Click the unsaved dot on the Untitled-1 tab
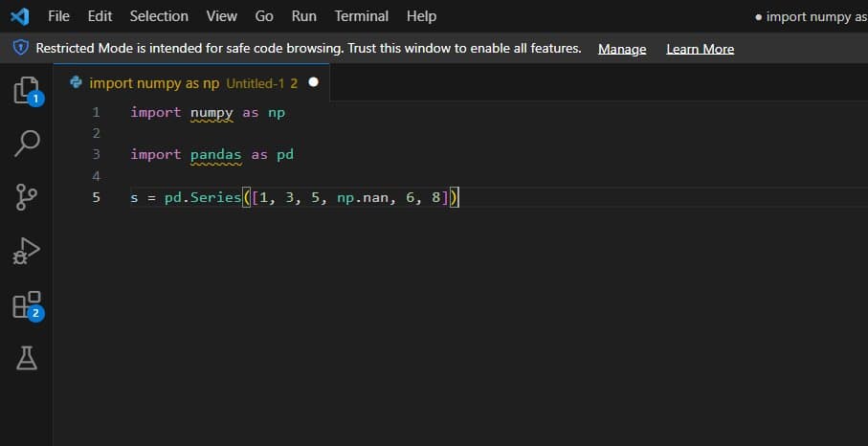The height and width of the screenshot is (446, 868). (x=313, y=82)
